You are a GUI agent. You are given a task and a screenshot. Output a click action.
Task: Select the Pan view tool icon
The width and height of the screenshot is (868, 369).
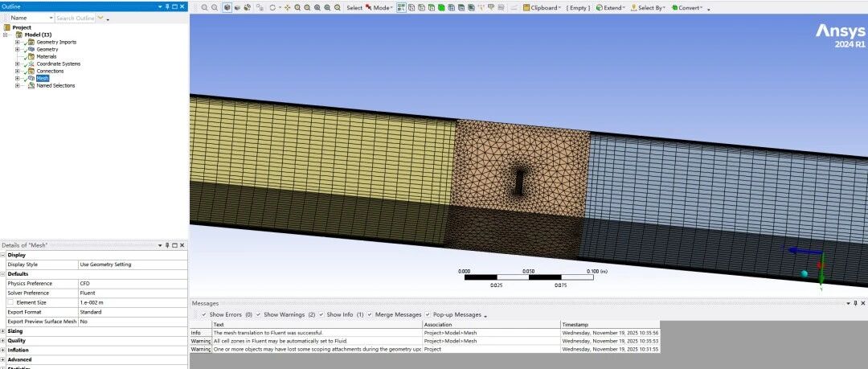pyautogui.click(x=287, y=7)
